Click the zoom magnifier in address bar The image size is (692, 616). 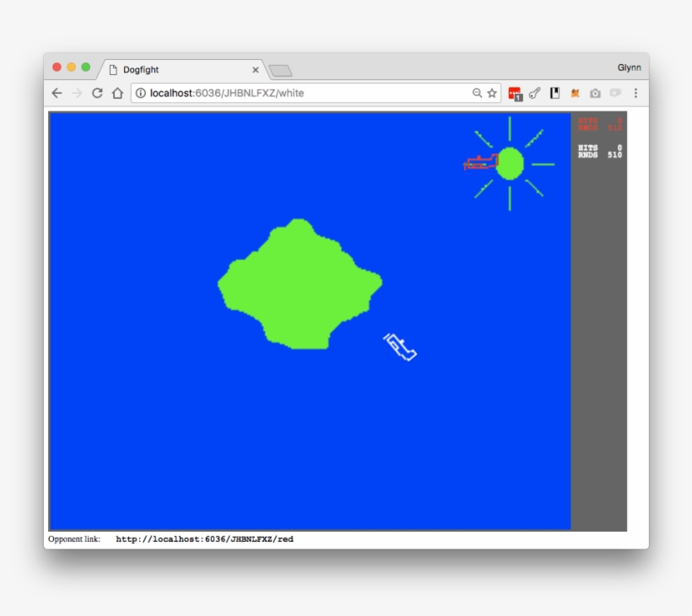[477, 93]
